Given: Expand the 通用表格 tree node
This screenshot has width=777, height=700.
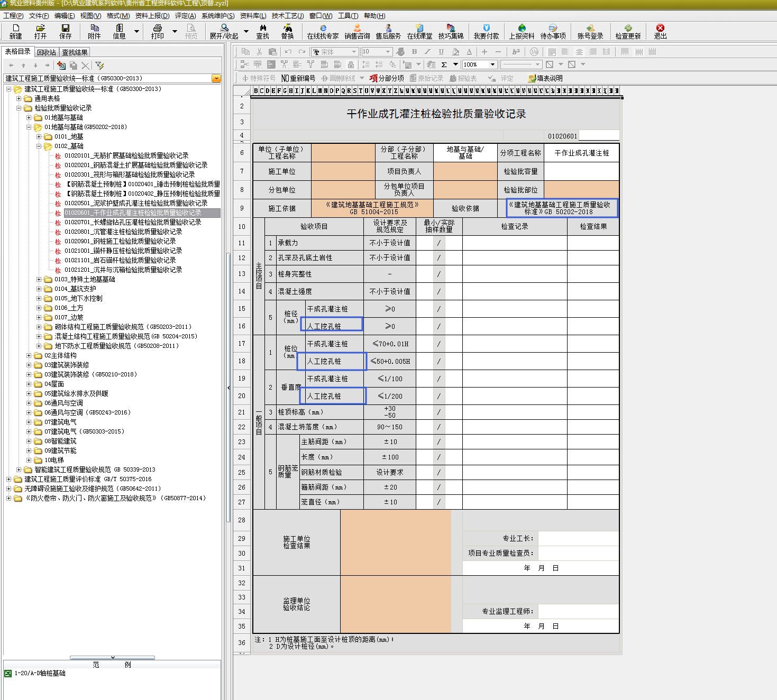Looking at the screenshot, I should click(x=19, y=98).
